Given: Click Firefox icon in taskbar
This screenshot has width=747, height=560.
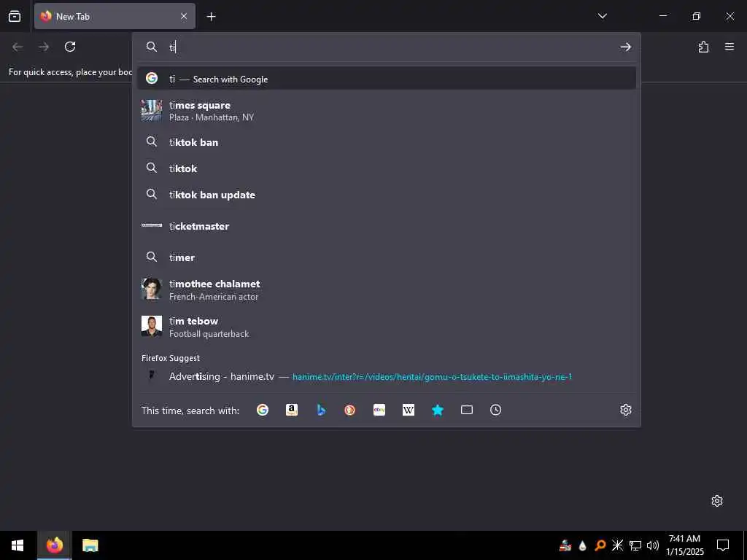Looking at the screenshot, I should (54, 545).
